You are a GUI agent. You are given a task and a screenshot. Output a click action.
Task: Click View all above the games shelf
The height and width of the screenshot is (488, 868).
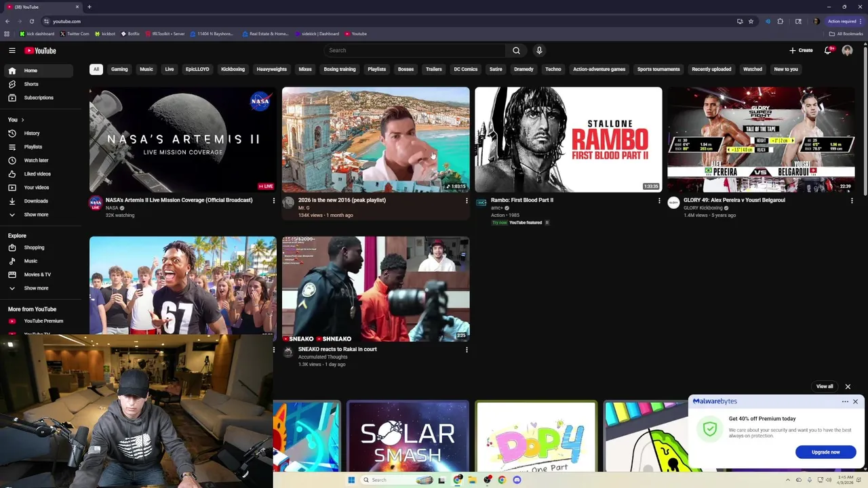click(825, 386)
